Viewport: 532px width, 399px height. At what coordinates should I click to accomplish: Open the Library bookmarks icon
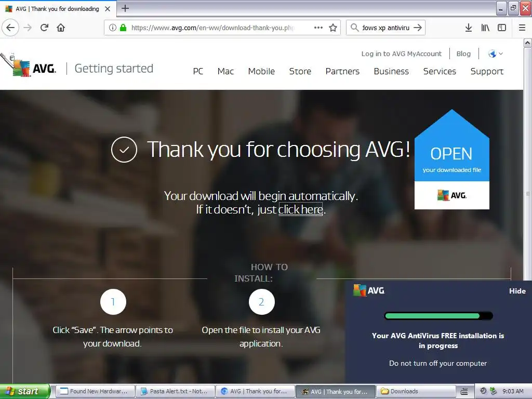point(485,28)
